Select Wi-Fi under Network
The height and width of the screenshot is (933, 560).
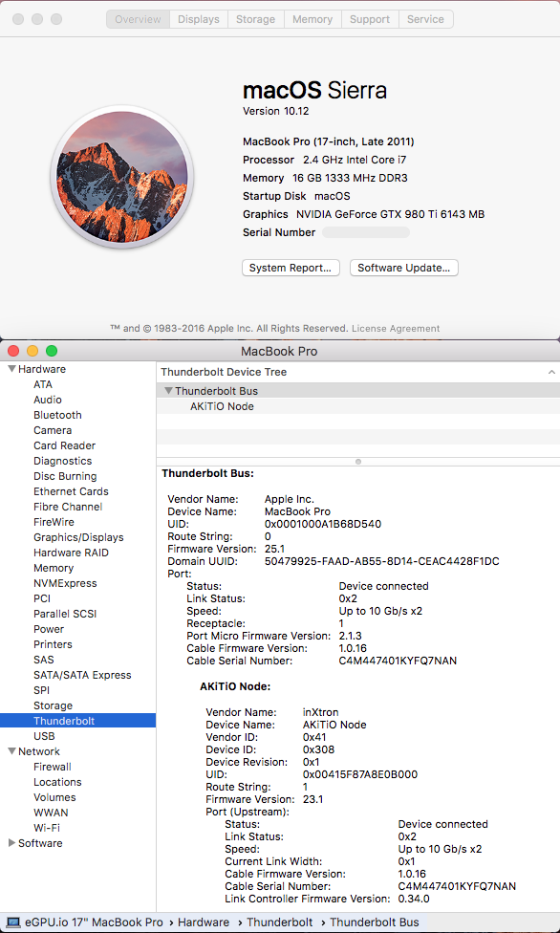coord(47,828)
